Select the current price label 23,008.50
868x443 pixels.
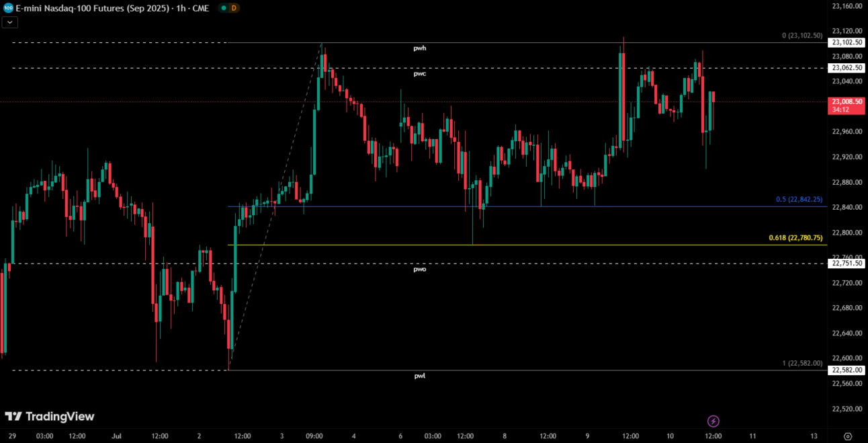[847, 105]
